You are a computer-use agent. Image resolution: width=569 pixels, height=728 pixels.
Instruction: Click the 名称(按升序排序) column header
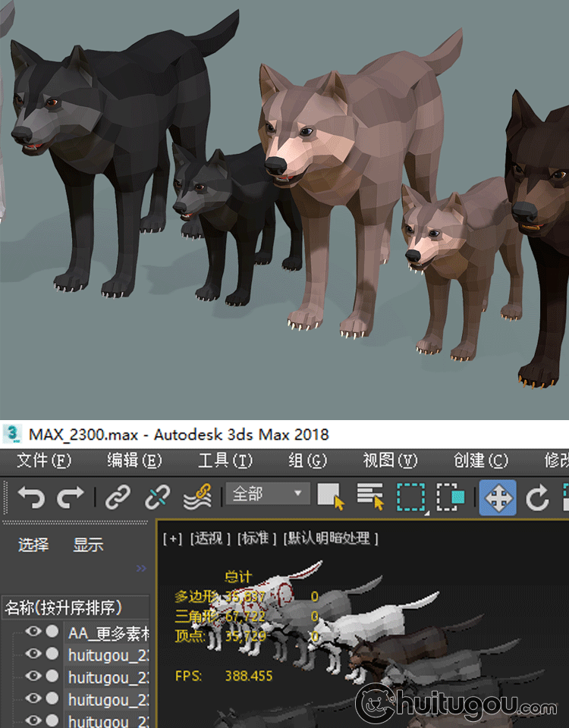(x=64, y=607)
